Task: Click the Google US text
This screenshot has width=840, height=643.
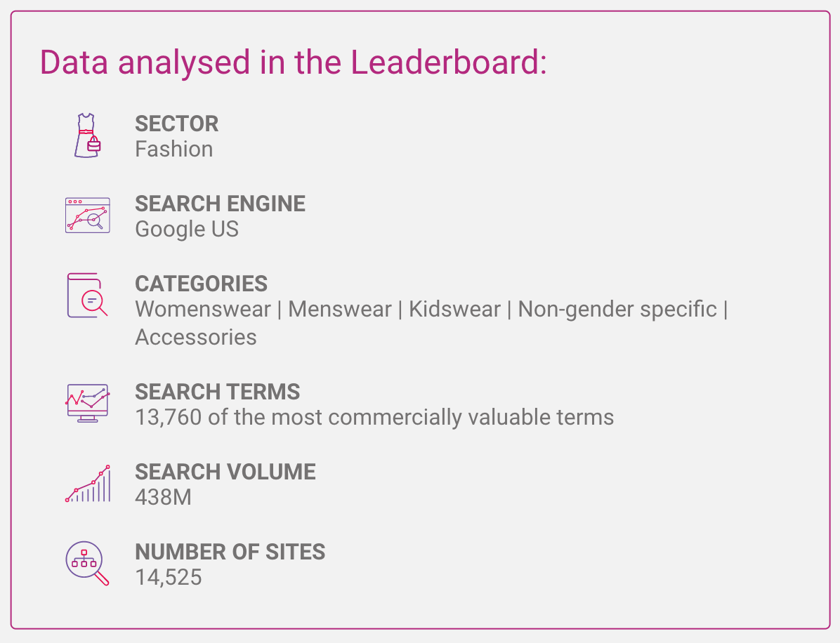Action: click(x=187, y=229)
